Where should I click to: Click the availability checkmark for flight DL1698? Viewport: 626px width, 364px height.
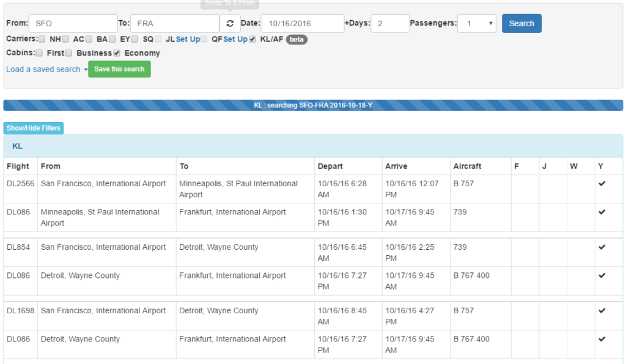[x=602, y=310]
